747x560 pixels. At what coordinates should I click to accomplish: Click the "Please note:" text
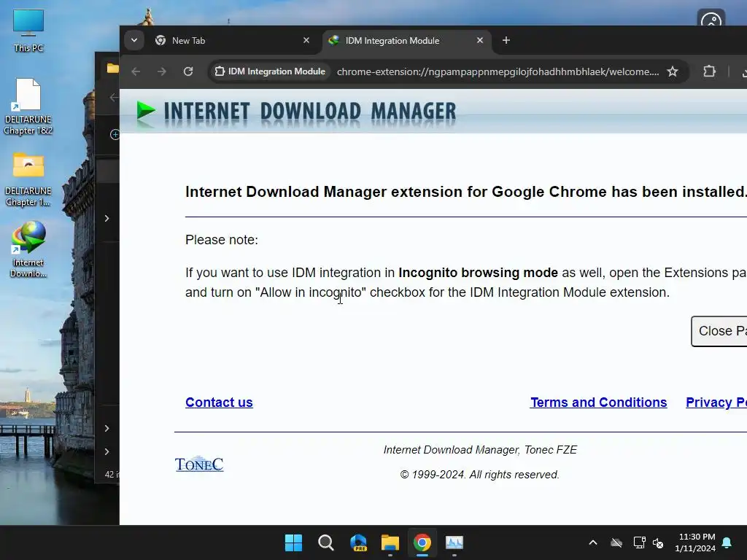[x=222, y=239]
